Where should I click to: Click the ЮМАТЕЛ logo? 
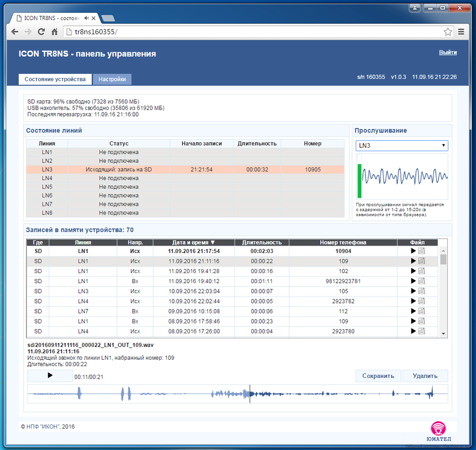(438, 431)
